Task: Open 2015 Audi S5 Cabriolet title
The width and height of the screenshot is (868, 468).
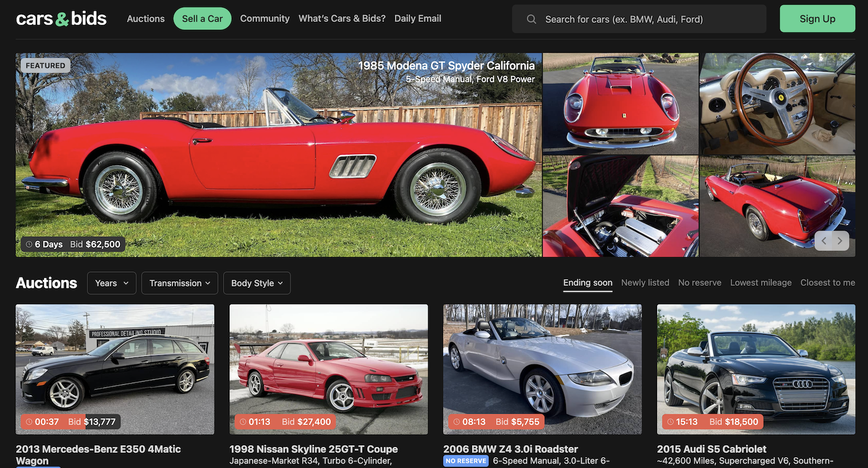Action: [712, 449]
